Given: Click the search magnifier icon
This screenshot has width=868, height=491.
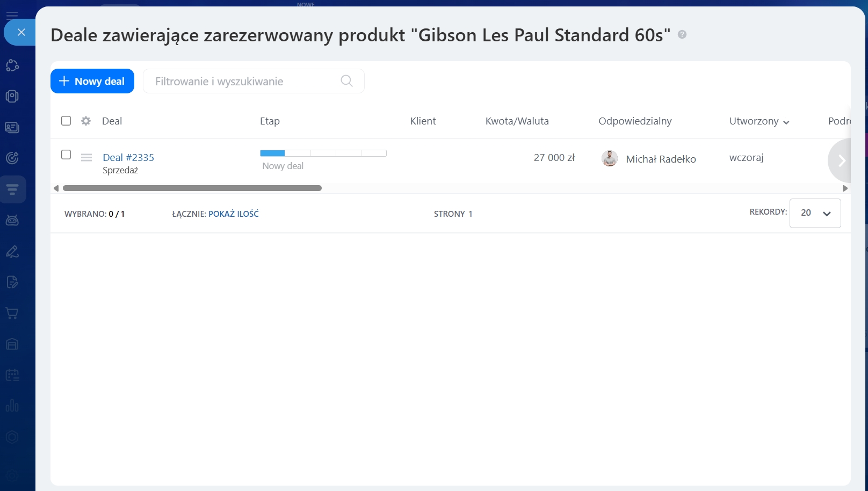Looking at the screenshot, I should 347,81.
